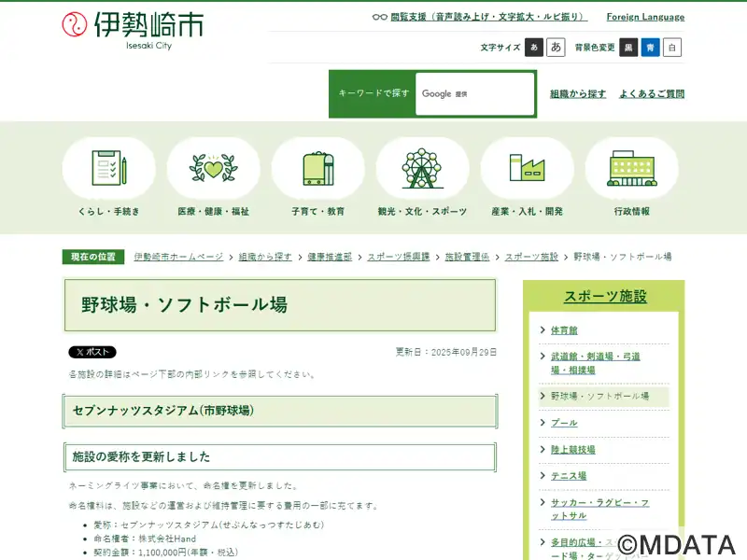Image resolution: width=747 pixels, height=560 pixels.
Task: Click the 施設の愛称を更新しました heading
Action: pos(141,457)
